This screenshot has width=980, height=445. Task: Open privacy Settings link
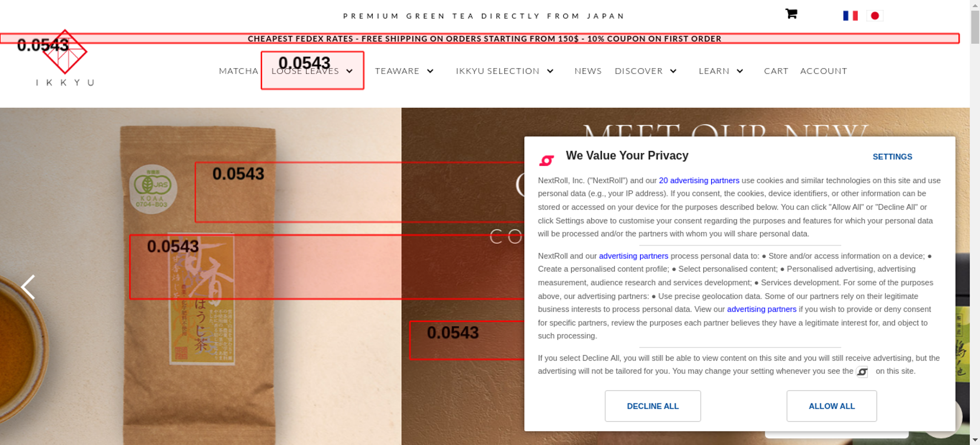coord(892,157)
